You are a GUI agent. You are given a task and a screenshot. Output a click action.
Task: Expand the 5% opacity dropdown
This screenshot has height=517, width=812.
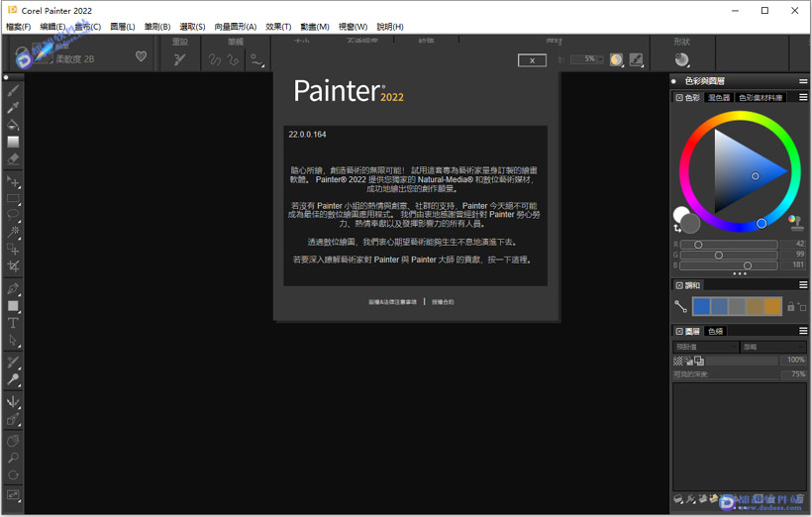[x=600, y=59]
